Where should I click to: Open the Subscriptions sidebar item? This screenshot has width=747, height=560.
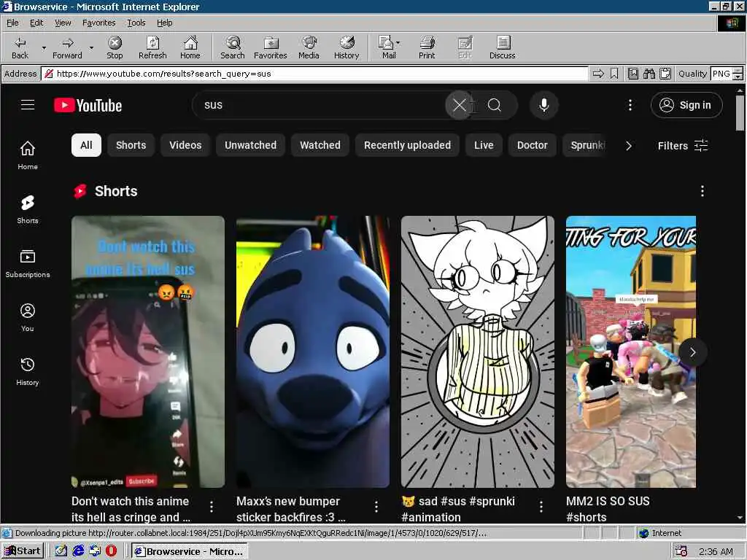click(x=28, y=263)
